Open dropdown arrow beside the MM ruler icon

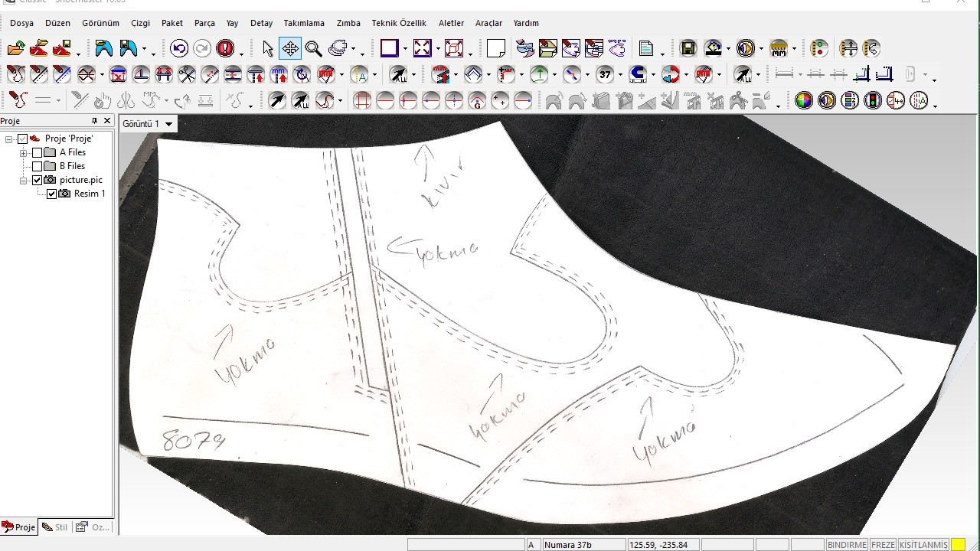794,49
